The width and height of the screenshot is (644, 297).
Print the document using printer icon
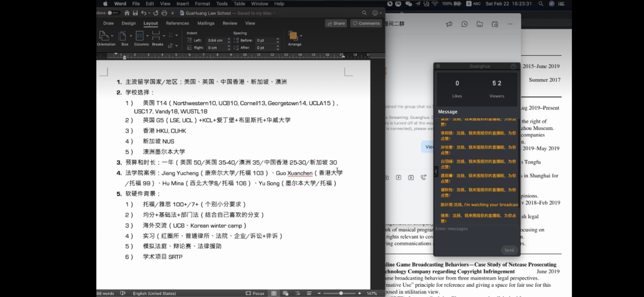(x=165, y=13)
